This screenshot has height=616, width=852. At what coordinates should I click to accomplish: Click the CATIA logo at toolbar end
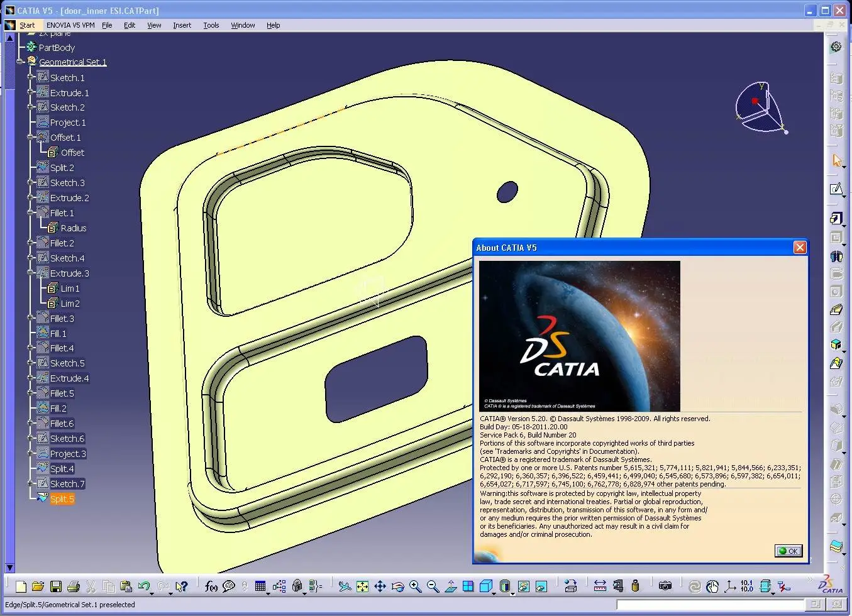click(x=830, y=585)
